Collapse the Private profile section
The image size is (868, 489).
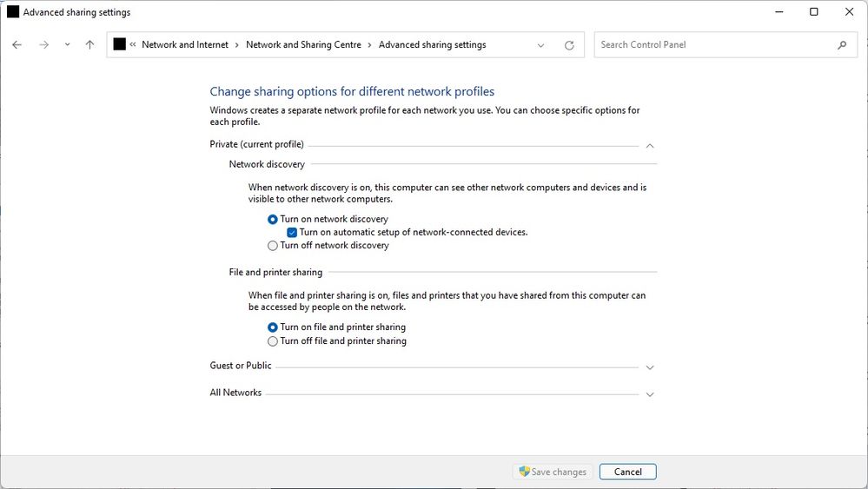(649, 146)
